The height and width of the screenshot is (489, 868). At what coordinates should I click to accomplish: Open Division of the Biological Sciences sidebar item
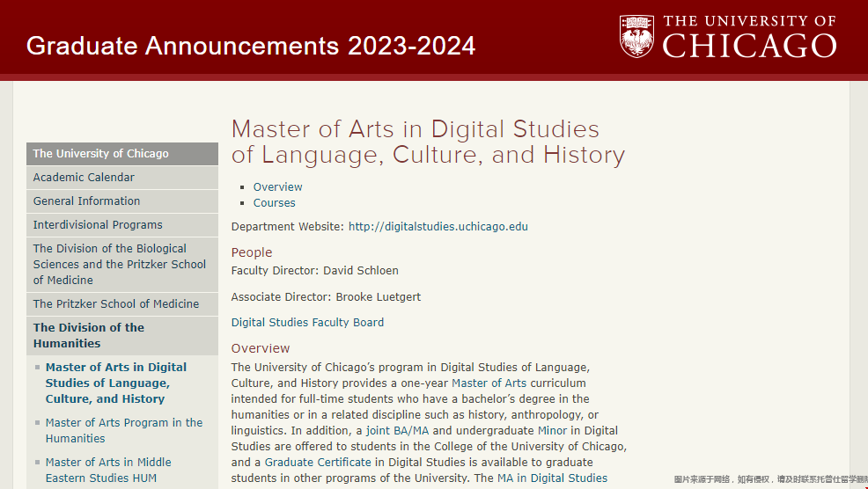(122, 265)
